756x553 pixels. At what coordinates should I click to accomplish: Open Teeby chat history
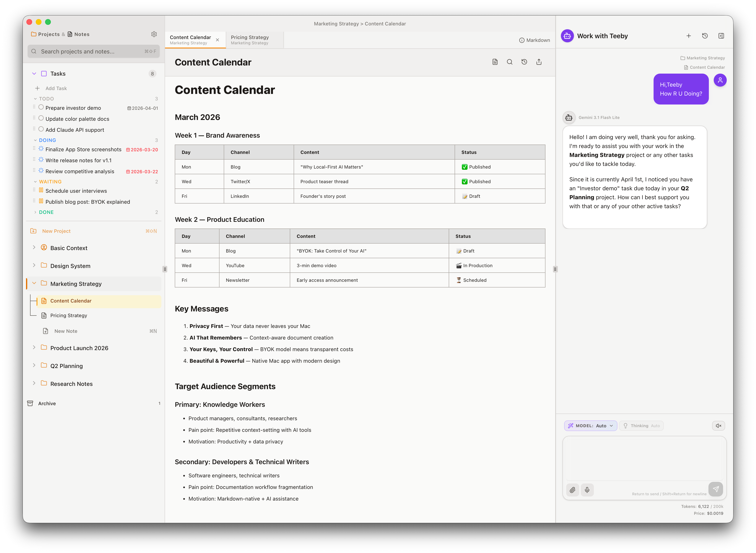705,36
